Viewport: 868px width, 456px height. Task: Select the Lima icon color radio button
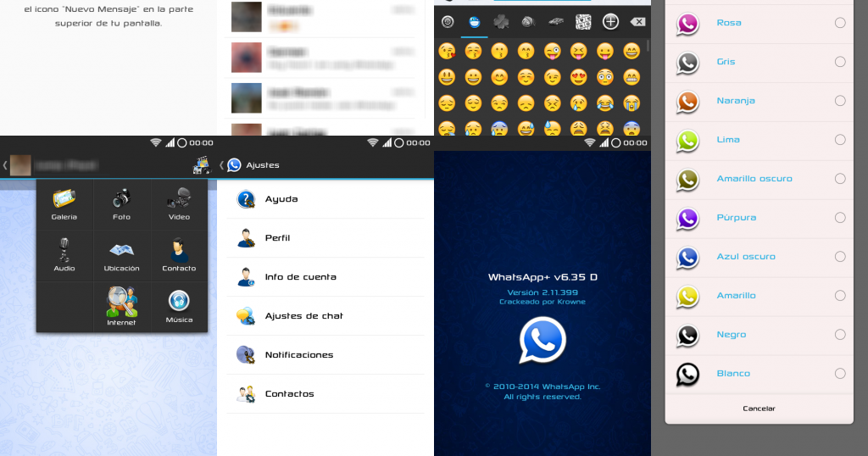(x=840, y=140)
